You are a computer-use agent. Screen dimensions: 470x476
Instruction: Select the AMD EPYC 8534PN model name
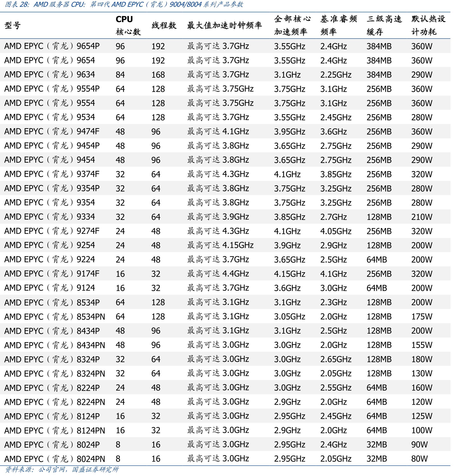[55, 317]
